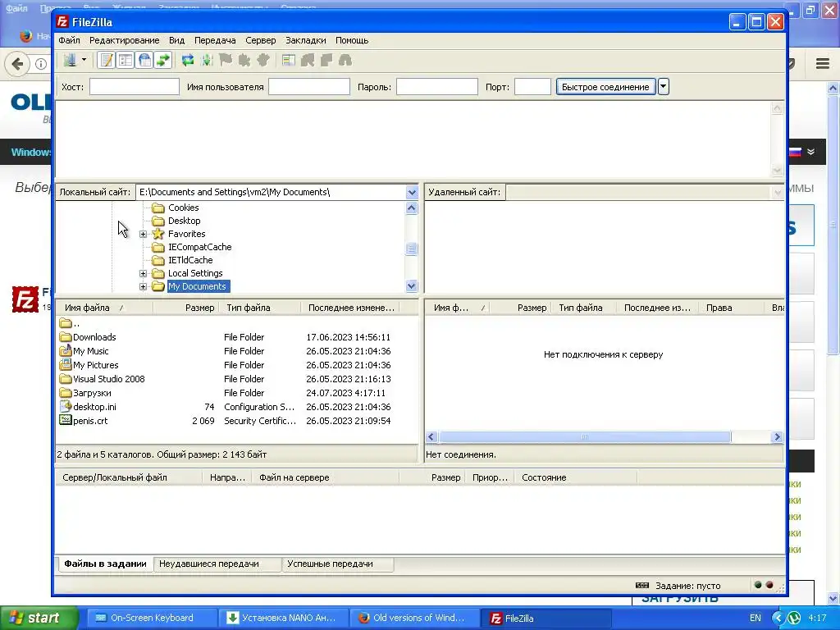840x630 pixels.
Task: Switch to Файлы в задании tab
Action: 105,564
